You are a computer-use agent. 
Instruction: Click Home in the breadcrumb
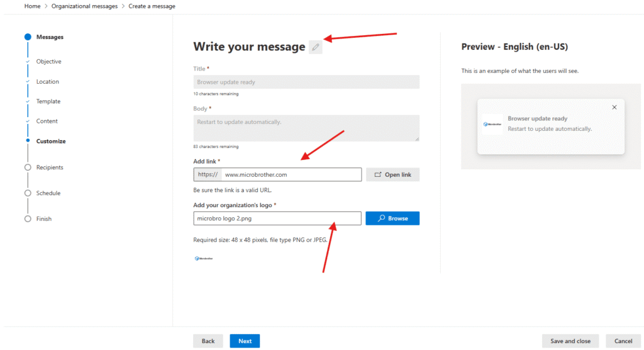pos(32,6)
